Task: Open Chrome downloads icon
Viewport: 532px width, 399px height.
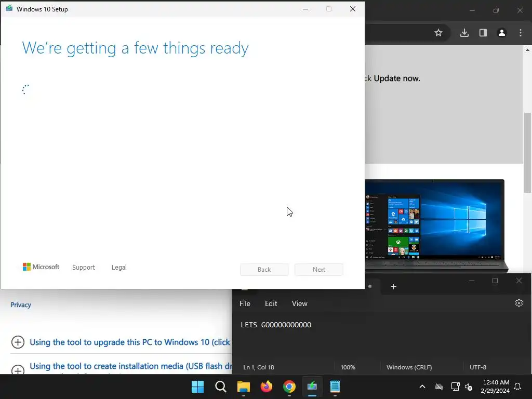Action: tap(464, 33)
